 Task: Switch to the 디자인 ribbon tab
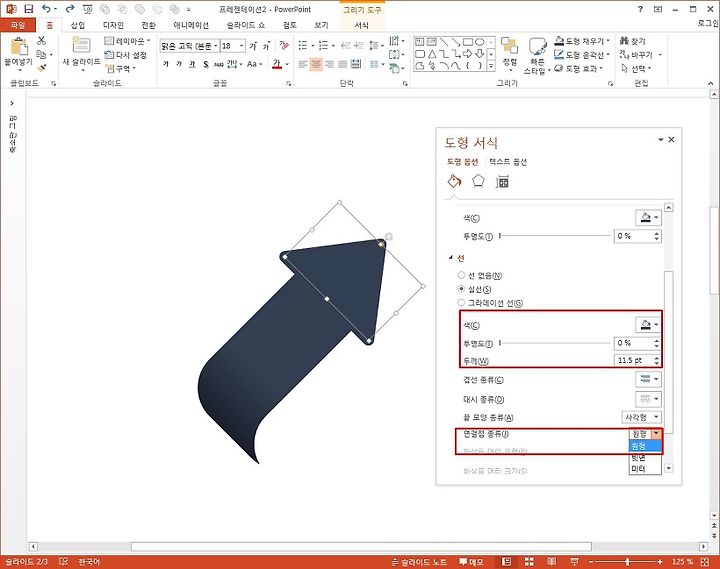[x=113, y=25]
